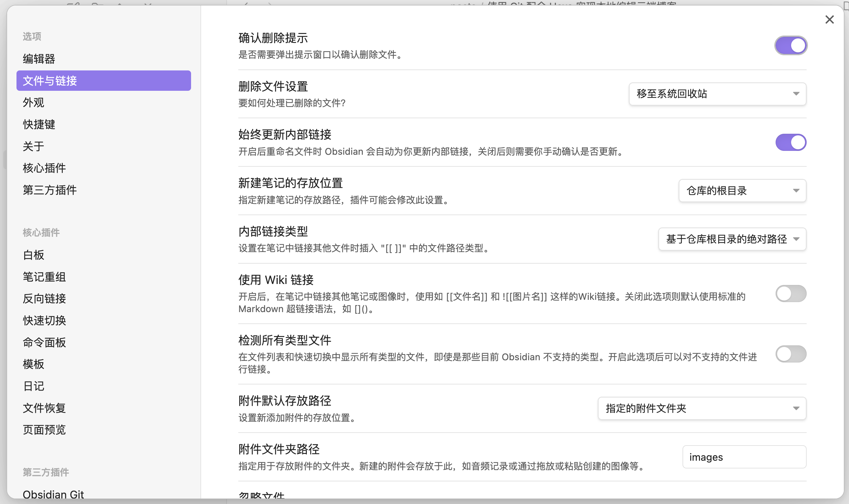Open the 关于 settings page
This screenshot has height=504, width=849.
(34, 146)
